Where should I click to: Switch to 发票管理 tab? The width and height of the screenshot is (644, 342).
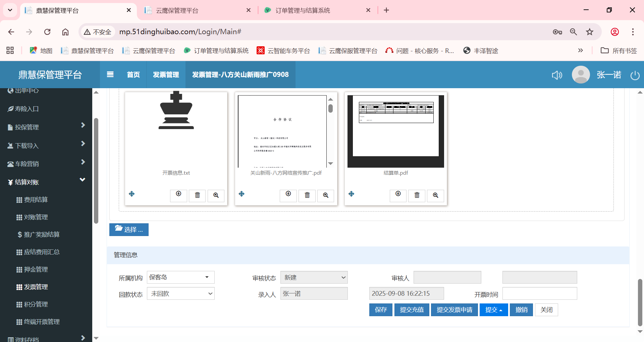tap(166, 74)
